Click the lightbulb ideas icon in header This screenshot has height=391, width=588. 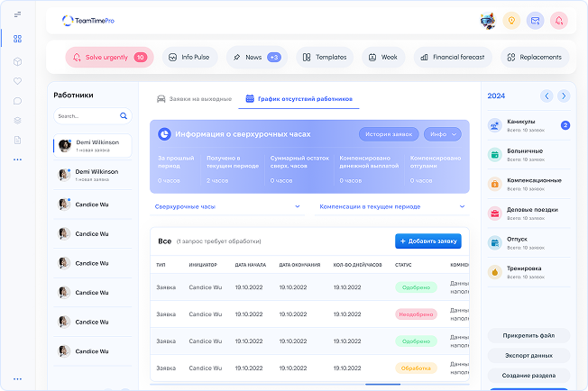(x=511, y=20)
